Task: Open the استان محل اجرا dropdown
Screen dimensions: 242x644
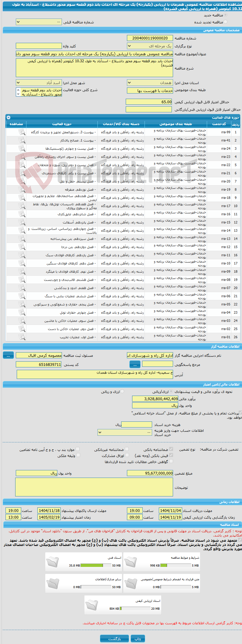Action: (x=150, y=83)
